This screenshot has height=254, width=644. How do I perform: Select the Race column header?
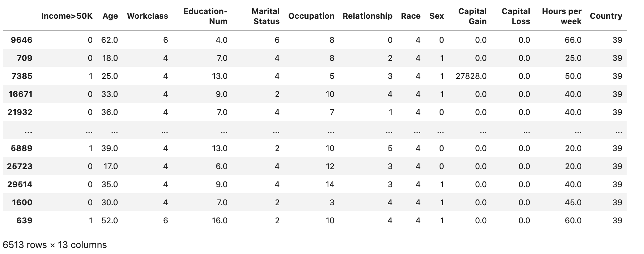click(411, 16)
